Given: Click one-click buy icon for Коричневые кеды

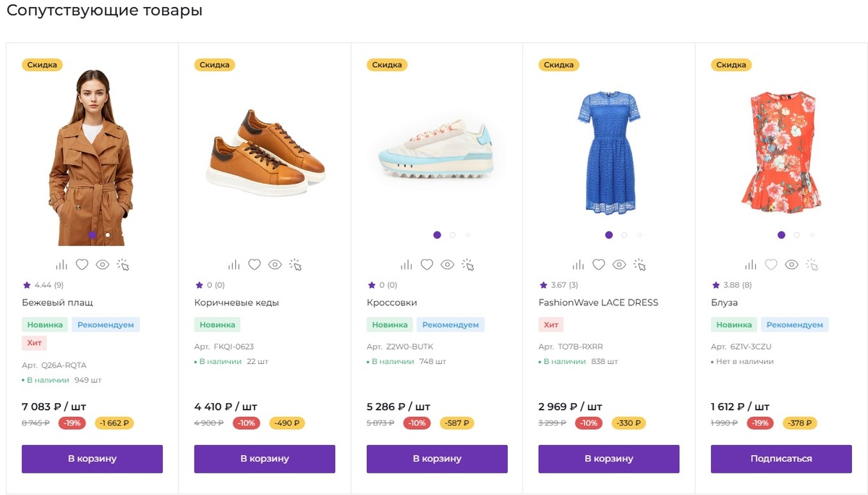Looking at the screenshot, I should pos(295,265).
